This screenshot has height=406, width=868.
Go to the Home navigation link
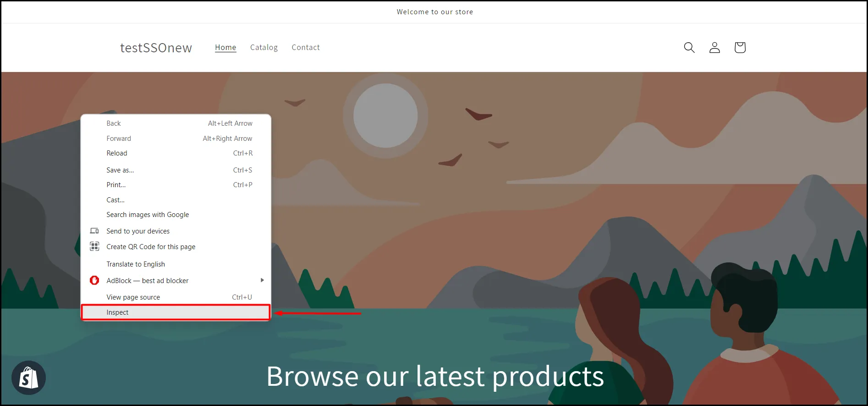225,47
